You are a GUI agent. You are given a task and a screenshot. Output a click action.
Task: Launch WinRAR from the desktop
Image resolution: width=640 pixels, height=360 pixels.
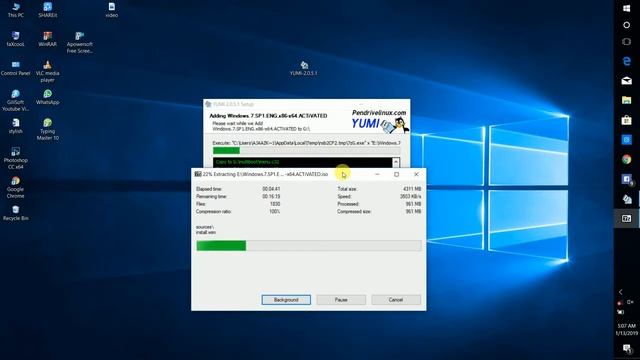click(x=47, y=39)
